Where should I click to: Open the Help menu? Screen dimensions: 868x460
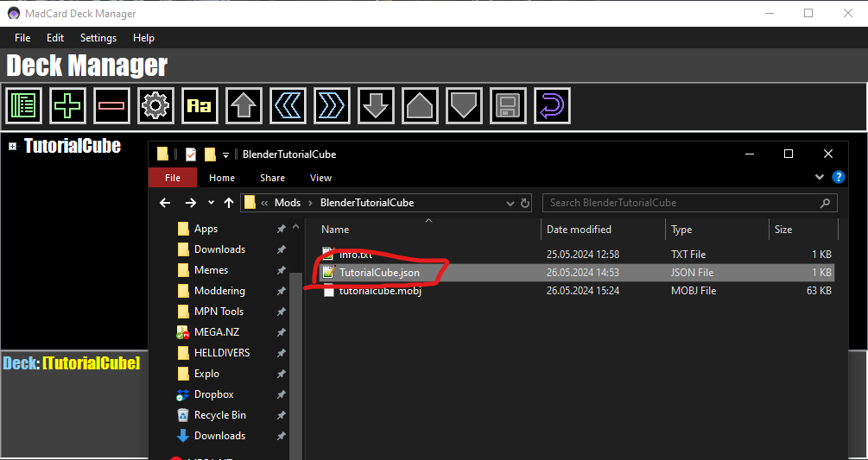pos(143,38)
